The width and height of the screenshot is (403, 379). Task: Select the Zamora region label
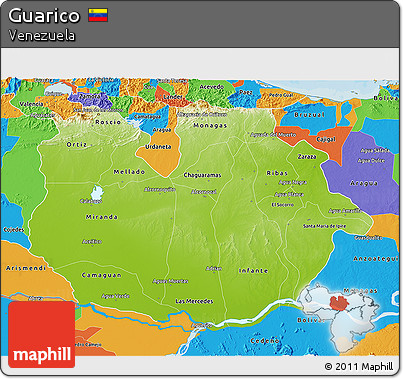89,96
